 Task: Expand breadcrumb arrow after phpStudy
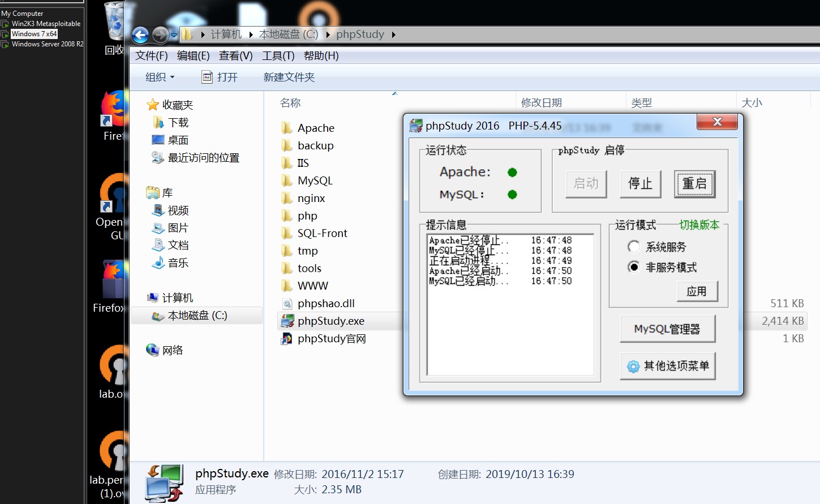(x=393, y=35)
